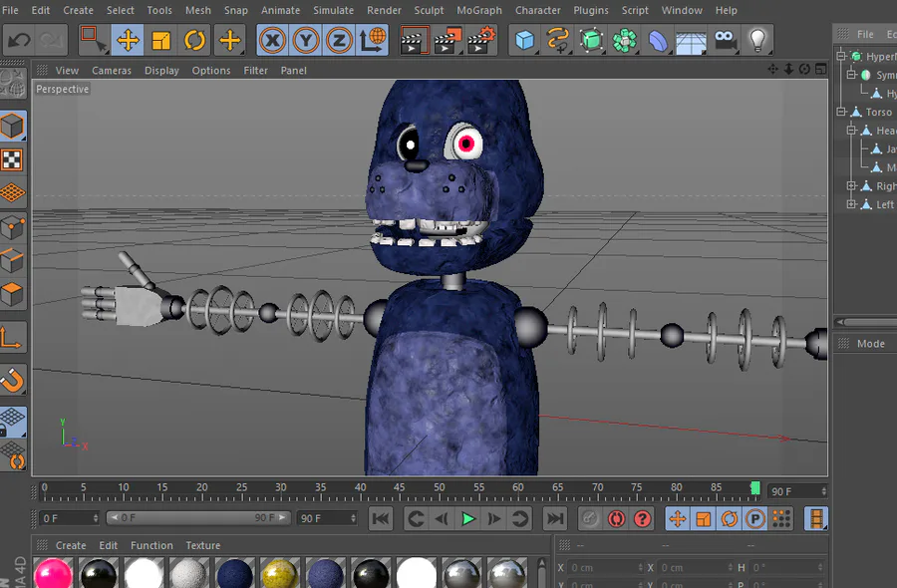Screen dimensions: 897x588
Task: Open the spline pen tool icon
Action: [x=558, y=41]
